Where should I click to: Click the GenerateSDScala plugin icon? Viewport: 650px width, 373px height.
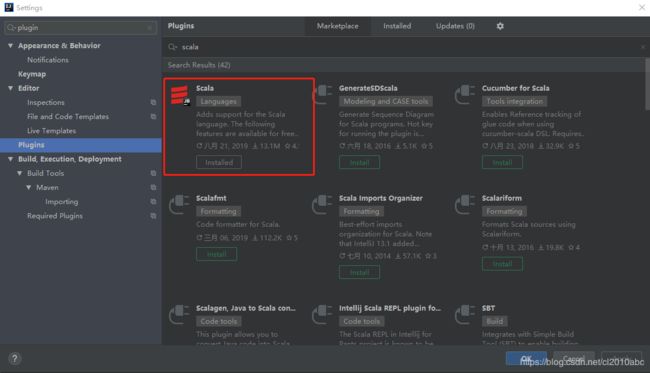pyautogui.click(x=322, y=94)
